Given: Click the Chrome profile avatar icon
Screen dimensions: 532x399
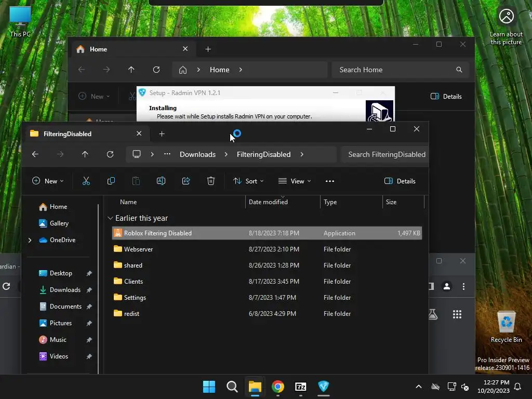Looking at the screenshot, I should pyautogui.click(x=447, y=286).
